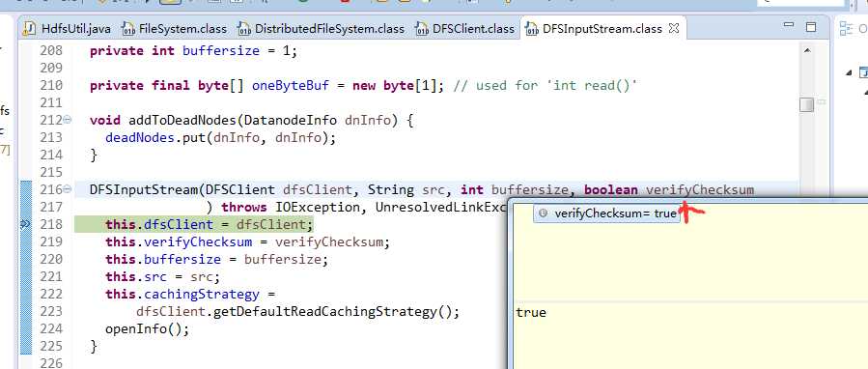Click the editor vertical scrollbar thumb
Image resolution: width=868 pixels, height=369 pixels.
coord(806,104)
